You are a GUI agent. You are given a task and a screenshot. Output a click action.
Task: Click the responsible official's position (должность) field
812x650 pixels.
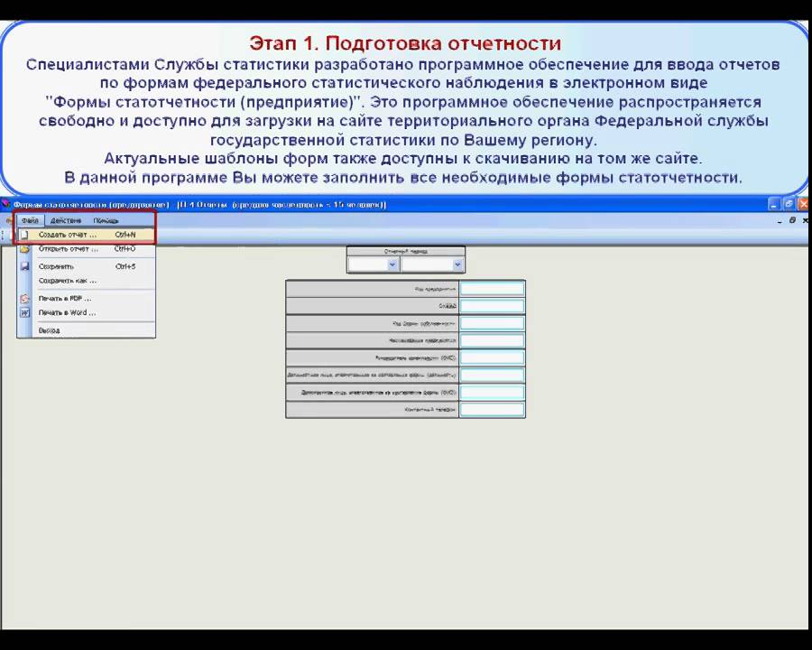click(492, 375)
